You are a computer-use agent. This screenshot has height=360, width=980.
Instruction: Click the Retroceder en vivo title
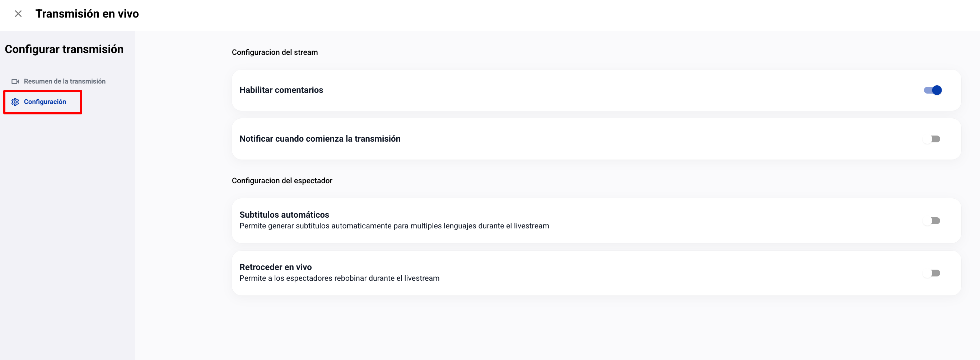[275, 267]
